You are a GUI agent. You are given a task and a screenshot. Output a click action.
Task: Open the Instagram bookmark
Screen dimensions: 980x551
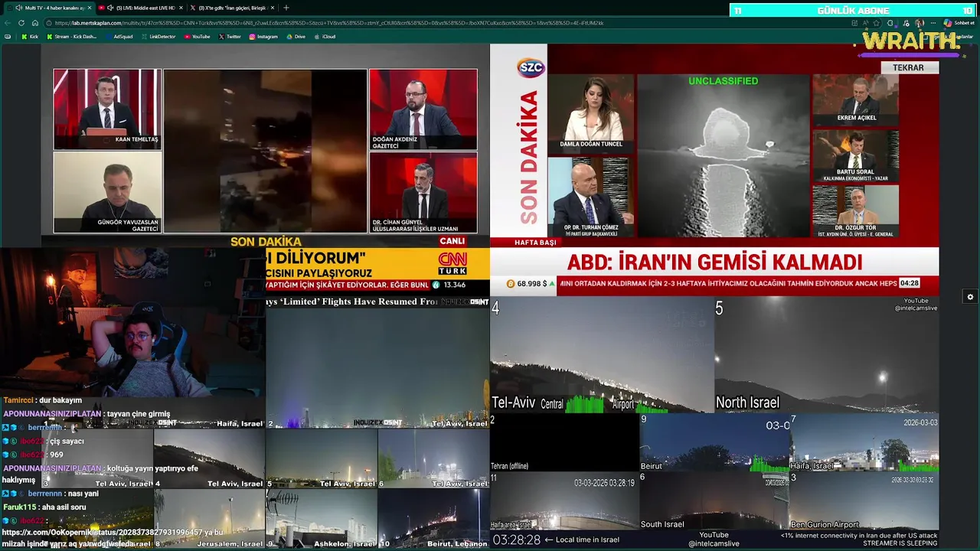coord(263,37)
